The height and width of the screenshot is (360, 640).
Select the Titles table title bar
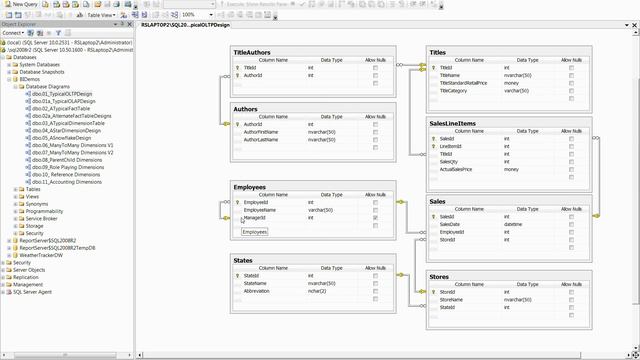point(509,52)
